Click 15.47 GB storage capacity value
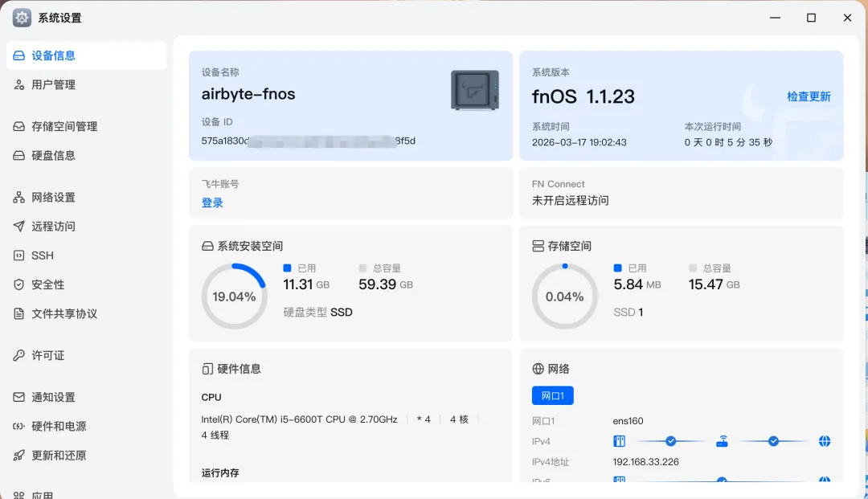868x499 pixels. tap(714, 284)
